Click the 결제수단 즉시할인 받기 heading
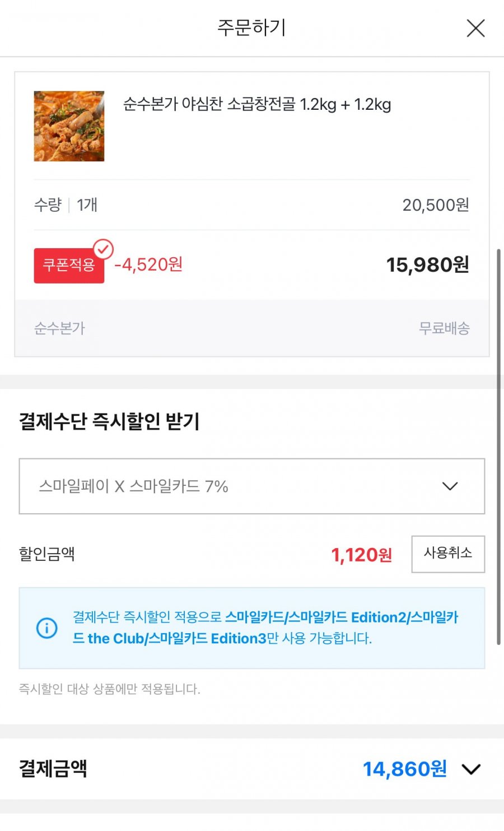504x831 pixels. (109, 421)
